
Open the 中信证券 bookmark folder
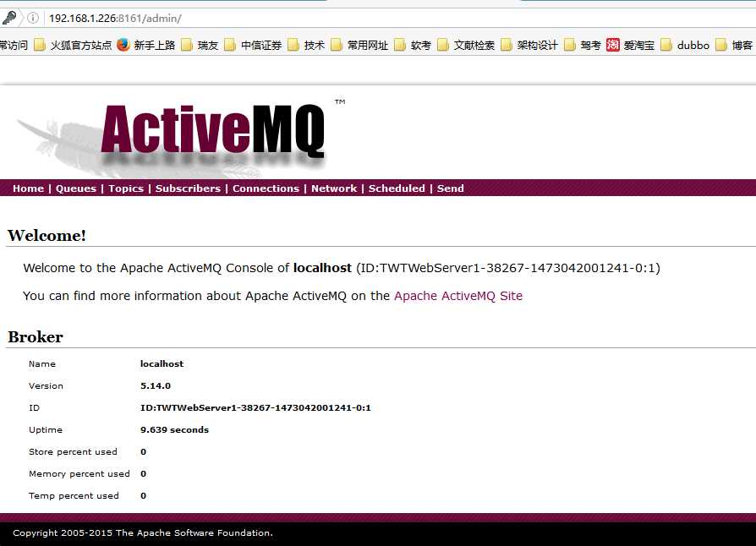click(x=253, y=46)
